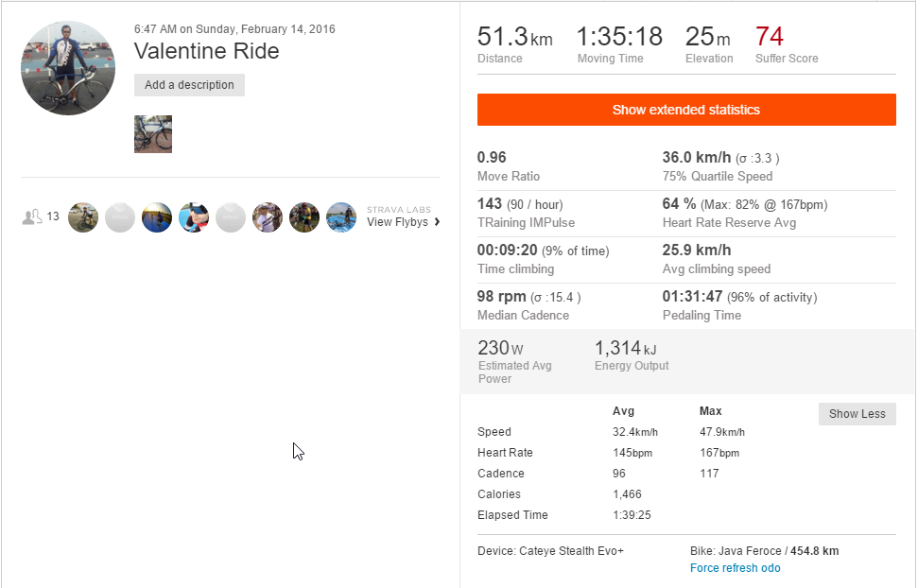Click the chevron arrow beside View Flybys

[x=437, y=222]
